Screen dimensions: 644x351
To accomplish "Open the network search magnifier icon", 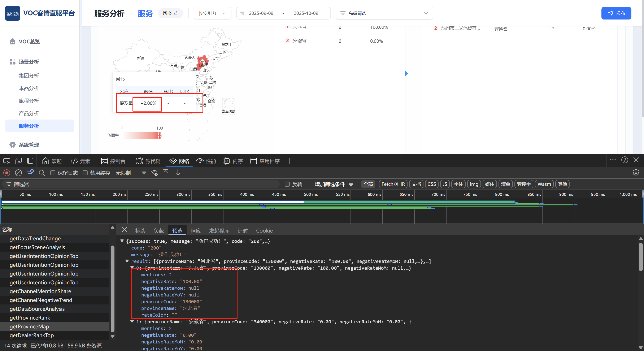I will 42,173.
